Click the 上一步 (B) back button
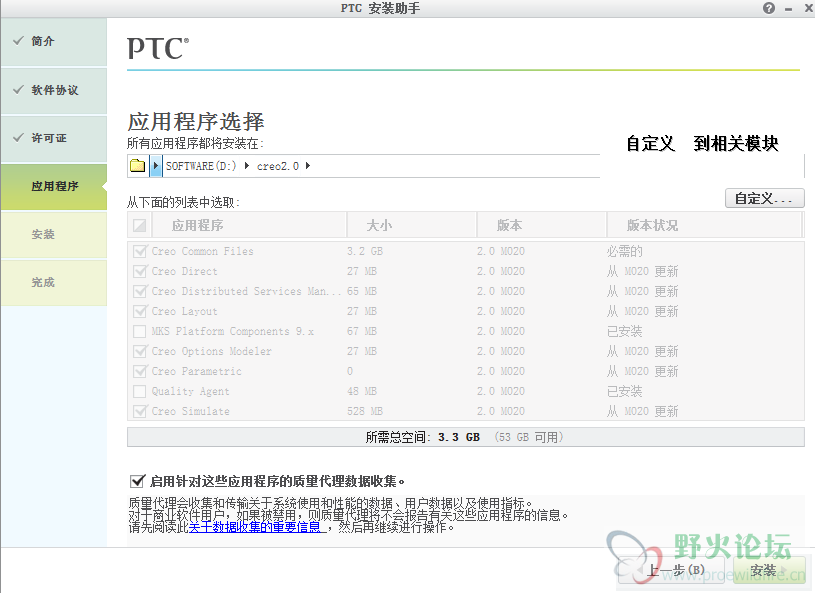 672,571
